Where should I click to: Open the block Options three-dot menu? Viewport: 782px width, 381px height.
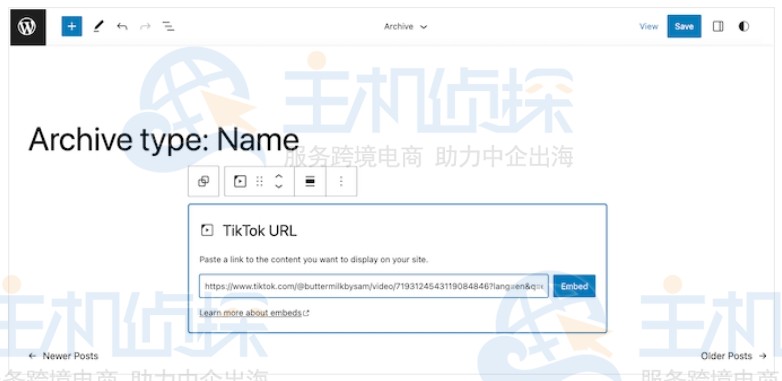342,182
